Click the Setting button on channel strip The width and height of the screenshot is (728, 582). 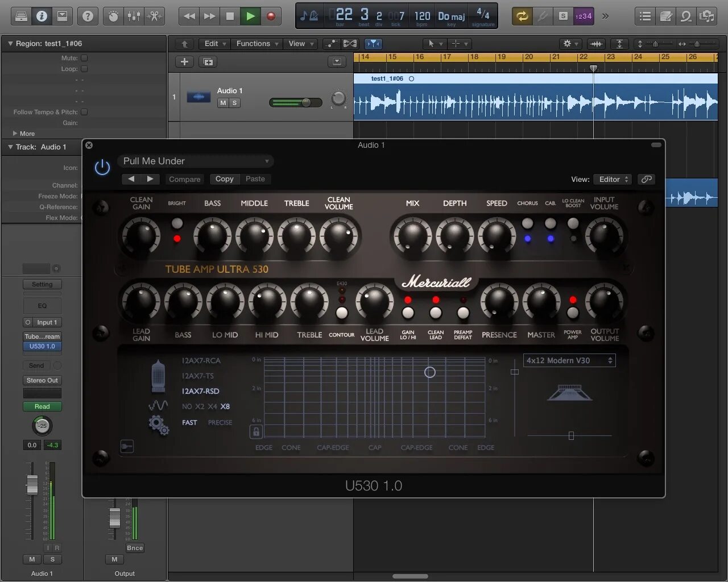pos(42,284)
